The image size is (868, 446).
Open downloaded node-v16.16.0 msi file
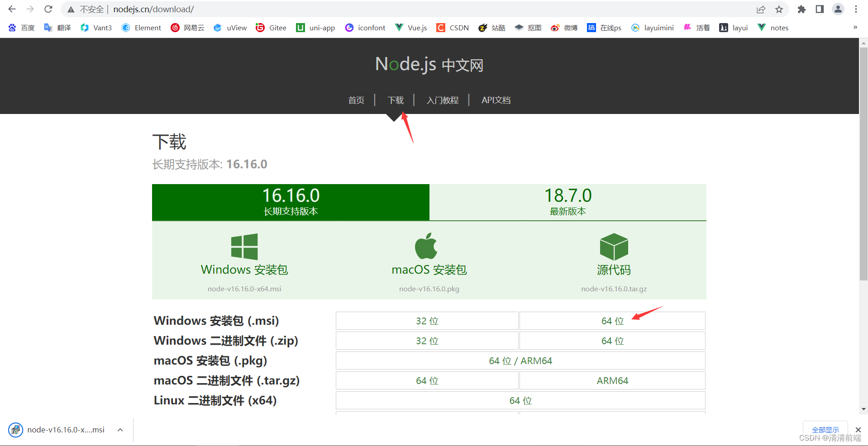57,430
